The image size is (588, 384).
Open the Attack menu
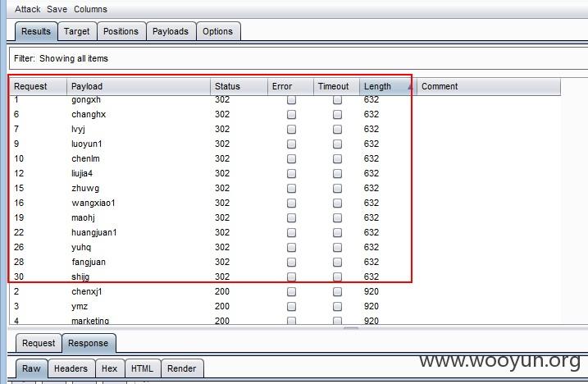tap(27, 9)
